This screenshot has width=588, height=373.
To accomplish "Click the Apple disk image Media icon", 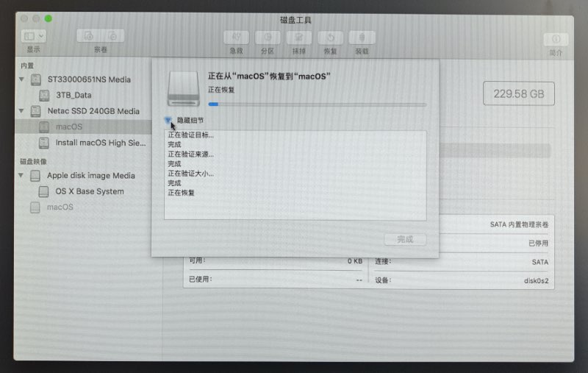I will pyautogui.click(x=35, y=176).
